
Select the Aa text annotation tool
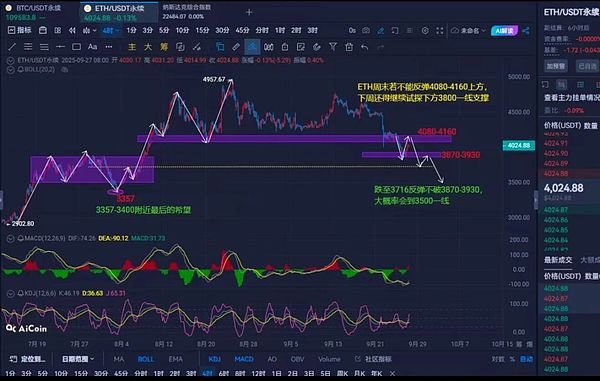[x=92, y=47]
